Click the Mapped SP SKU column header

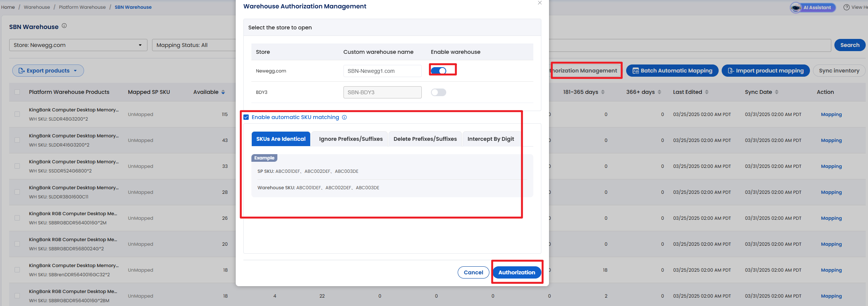point(149,92)
